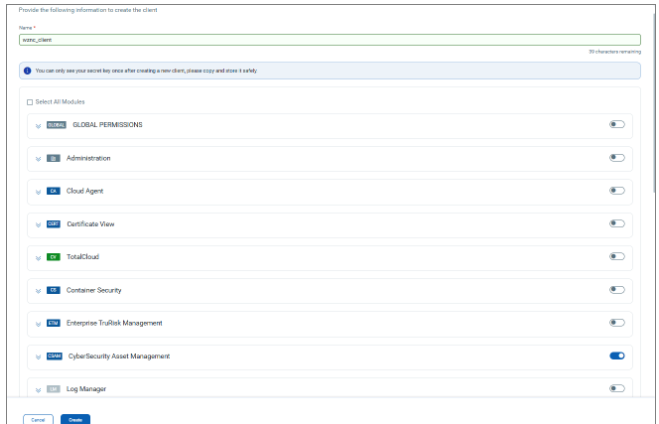The width and height of the screenshot is (659, 424).
Task: Click the CyberSecurity Asset Management CSAM badge
Action: [x=55, y=356]
